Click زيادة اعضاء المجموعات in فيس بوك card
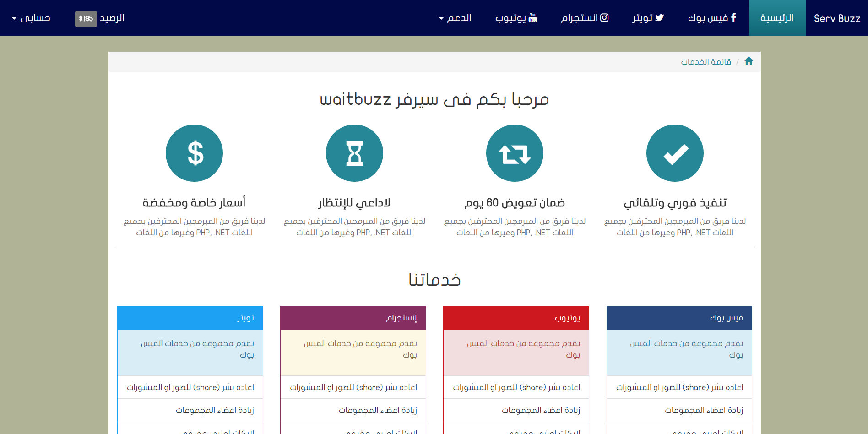Viewport: 868px width, 434px height. 679,410
